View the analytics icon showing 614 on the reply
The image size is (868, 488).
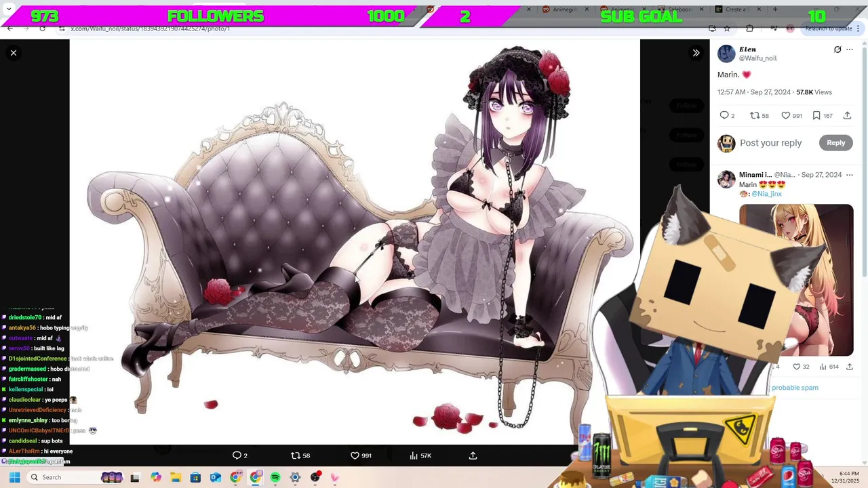click(823, 367)
